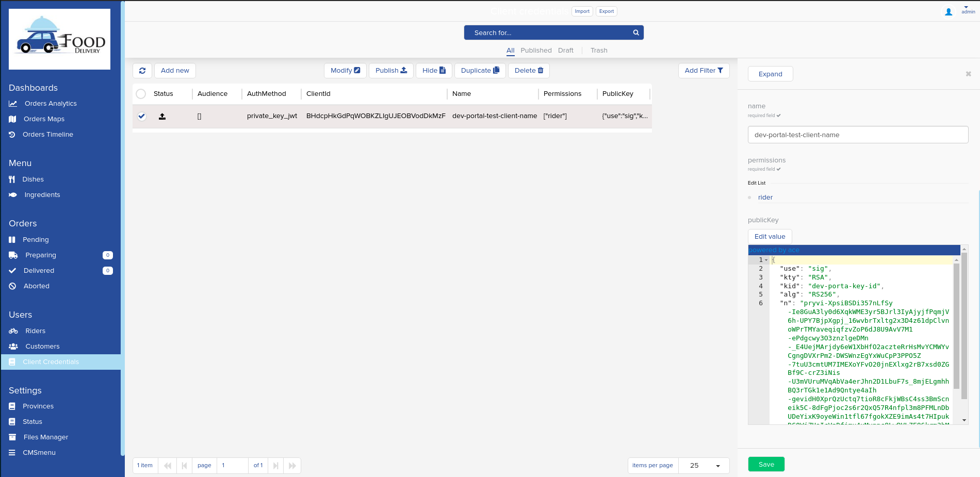The image size is (980, 477).
Task: Click Add new to create a credential
Action: point(175,70)
